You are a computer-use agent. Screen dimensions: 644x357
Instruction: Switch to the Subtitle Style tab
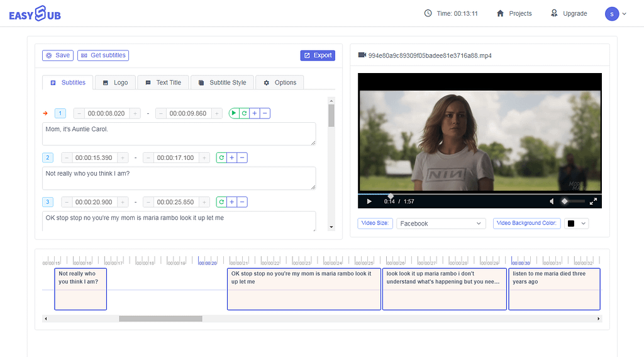222,82
